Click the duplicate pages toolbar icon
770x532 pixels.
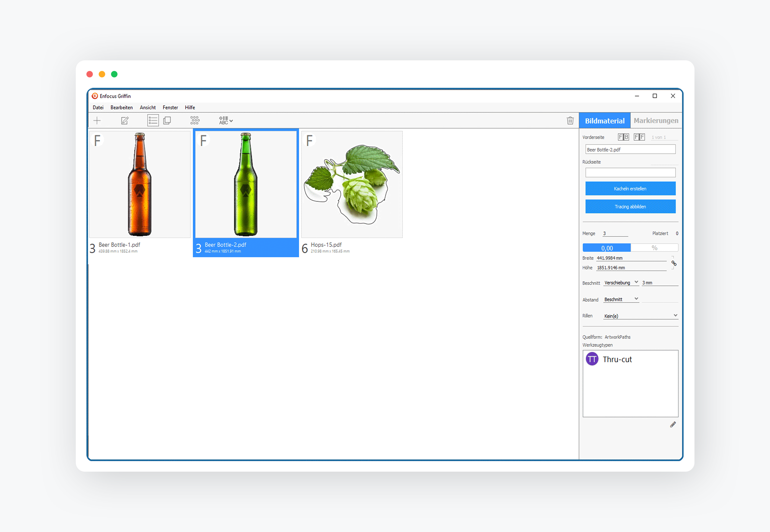[167, 120]
